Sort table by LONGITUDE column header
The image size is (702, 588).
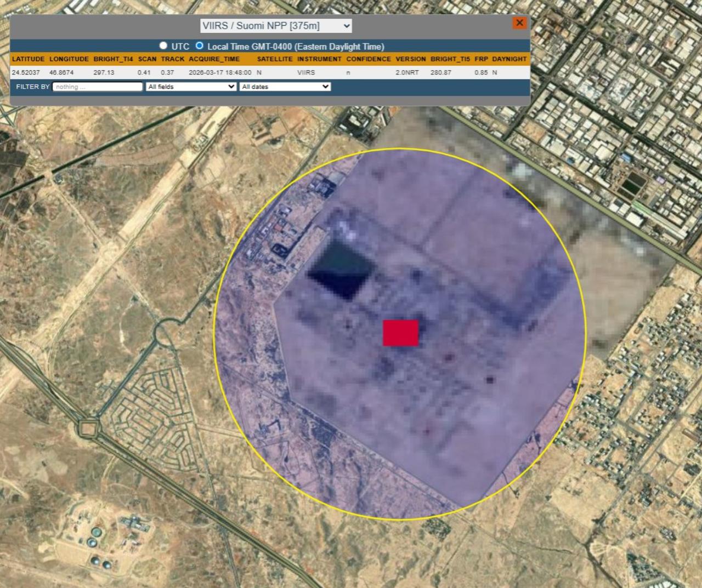tap(69, 59)
